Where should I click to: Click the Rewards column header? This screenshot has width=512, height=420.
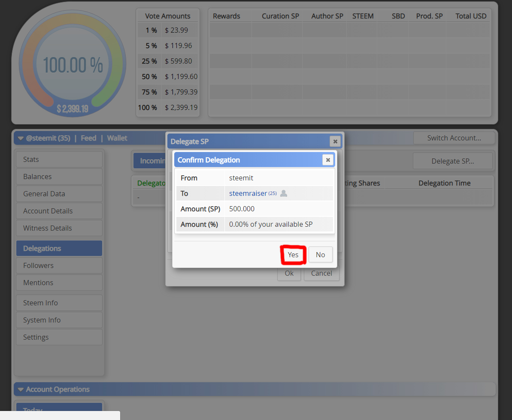(x=226, y=16)
